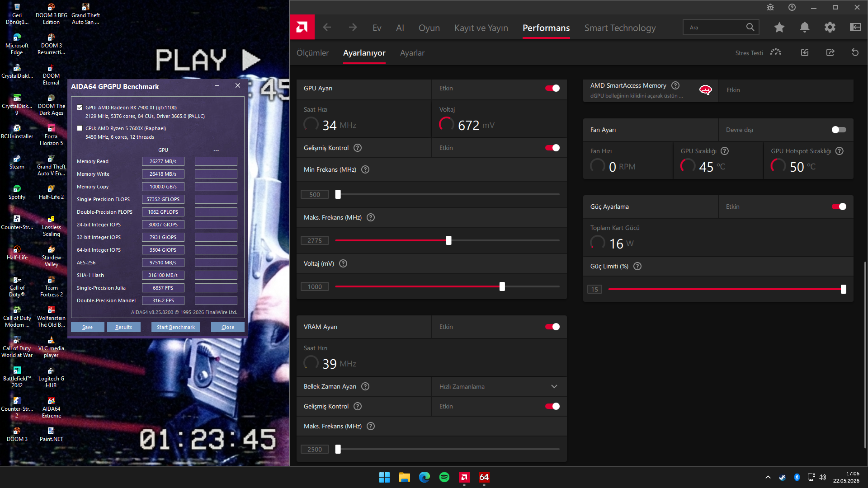This screenshot has width=868, height=488.
Task: Click the Voltaj value box 1000
Action: 315,287
